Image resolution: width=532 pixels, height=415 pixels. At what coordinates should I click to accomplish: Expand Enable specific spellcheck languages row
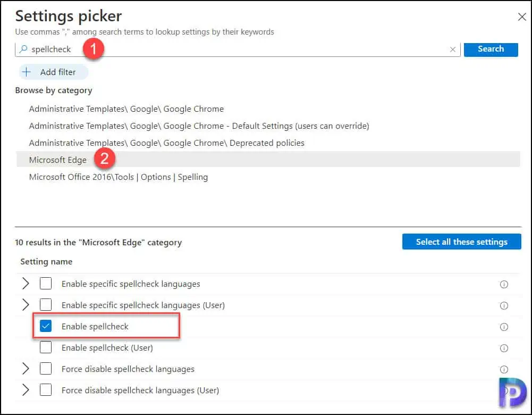click(x=26, y=283)
